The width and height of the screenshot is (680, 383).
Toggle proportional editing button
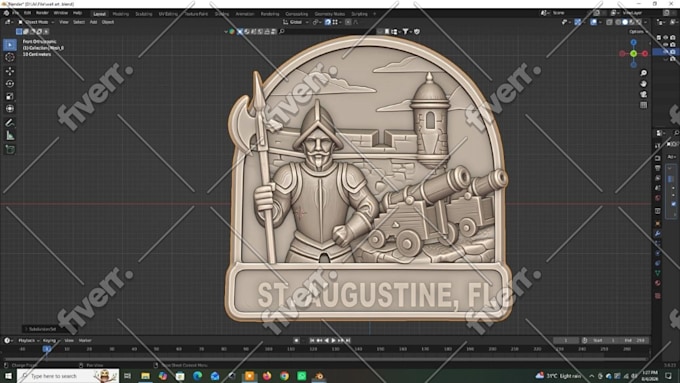(348, 22)
